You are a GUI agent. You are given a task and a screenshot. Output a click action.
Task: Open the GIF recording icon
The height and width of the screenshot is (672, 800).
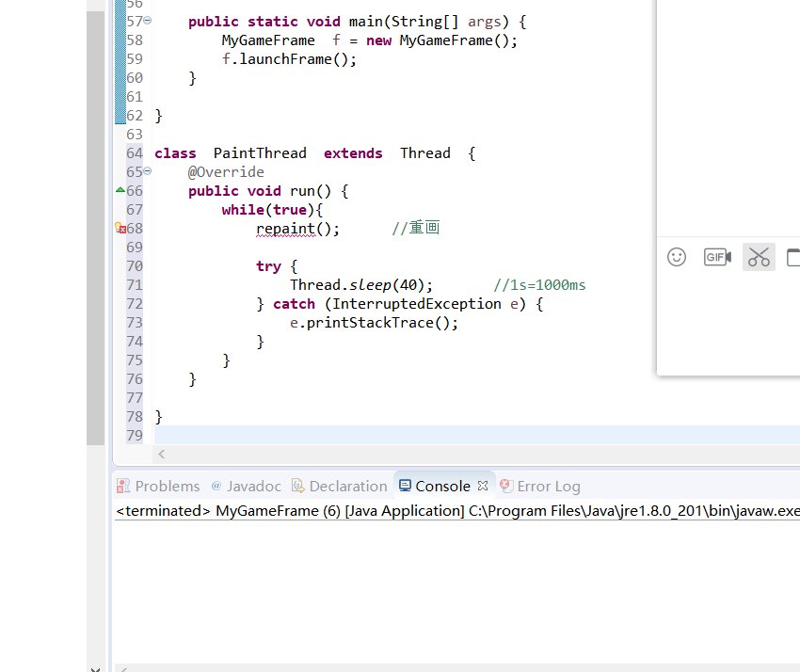pos(717,257)
